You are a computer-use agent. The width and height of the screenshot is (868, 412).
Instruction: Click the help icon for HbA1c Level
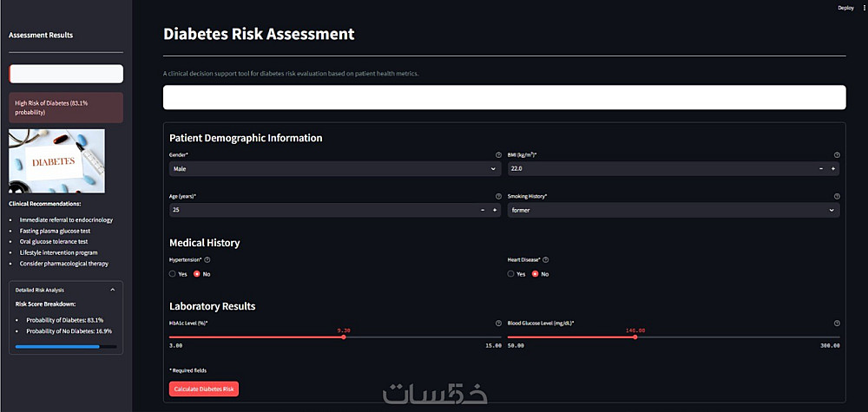tap(498, 323)
